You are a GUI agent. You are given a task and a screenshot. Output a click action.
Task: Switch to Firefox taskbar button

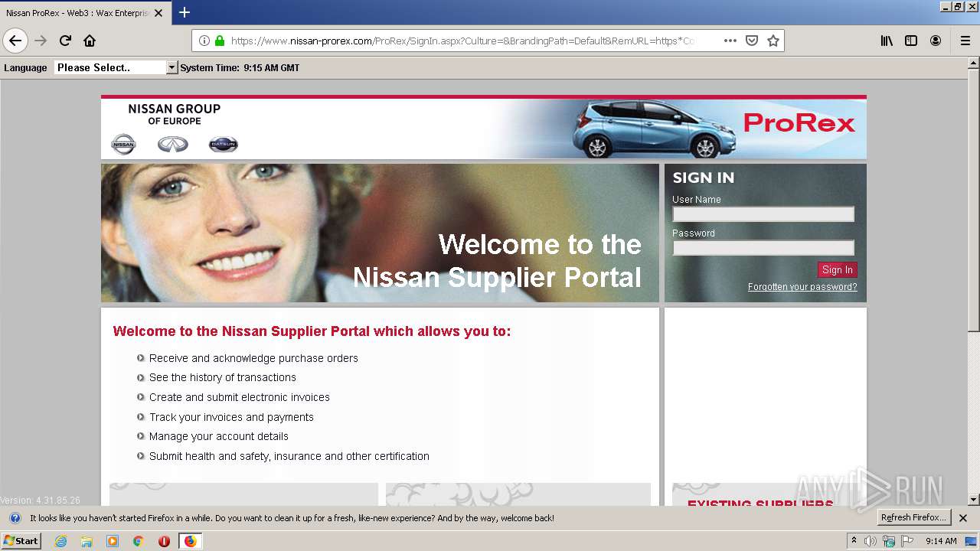(190, 541)
